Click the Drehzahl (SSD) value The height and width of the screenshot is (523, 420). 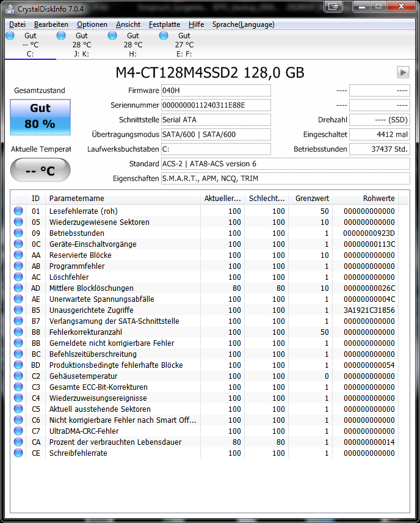(x=380, y=120)
